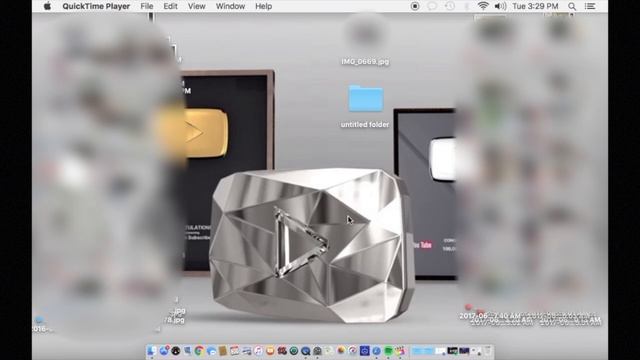Open App Store from the Dock
The image size is (640, 360).
click(x=164, y=351)
